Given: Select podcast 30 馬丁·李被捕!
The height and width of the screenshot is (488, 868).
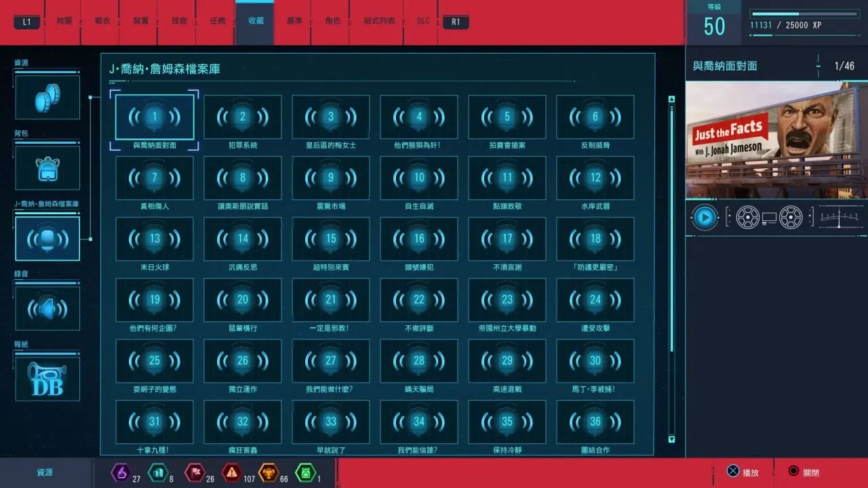Looking at the screenshot, I should click(x=595, y=361).
